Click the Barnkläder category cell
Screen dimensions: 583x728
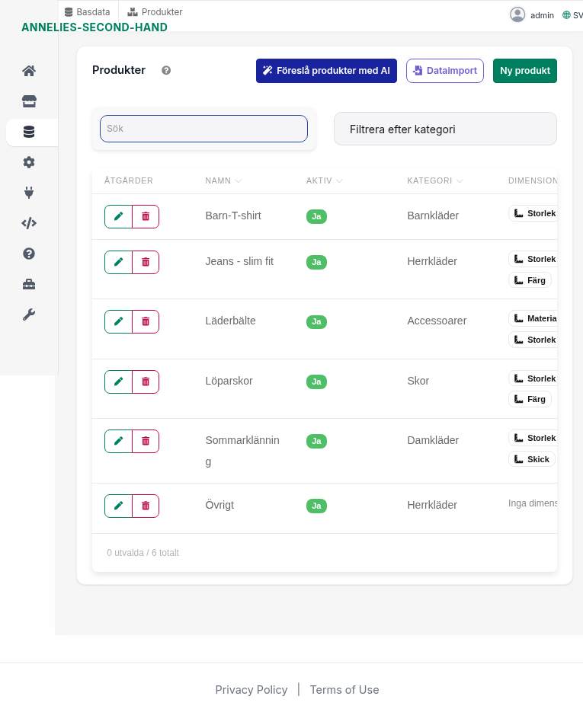point(433,216)
